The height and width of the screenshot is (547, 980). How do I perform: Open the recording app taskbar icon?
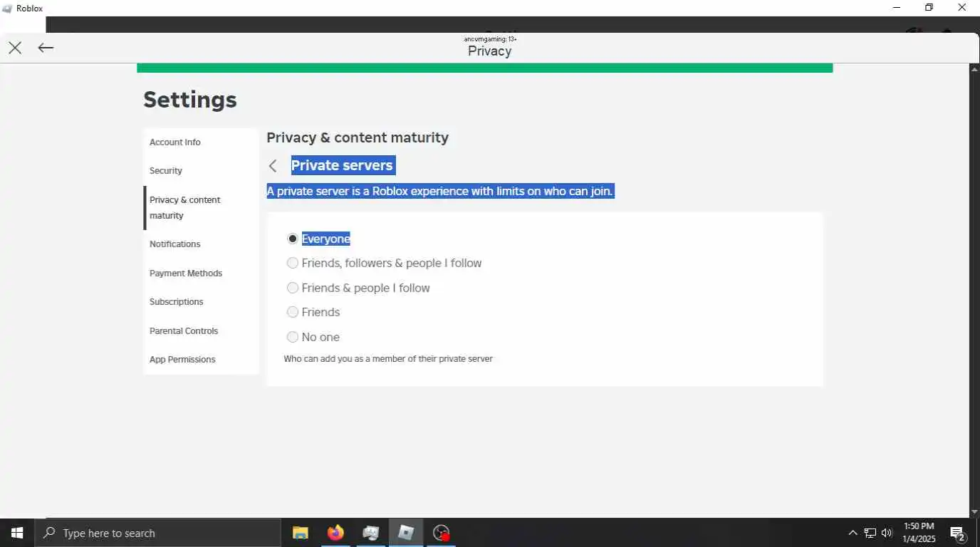pos(442,533)
